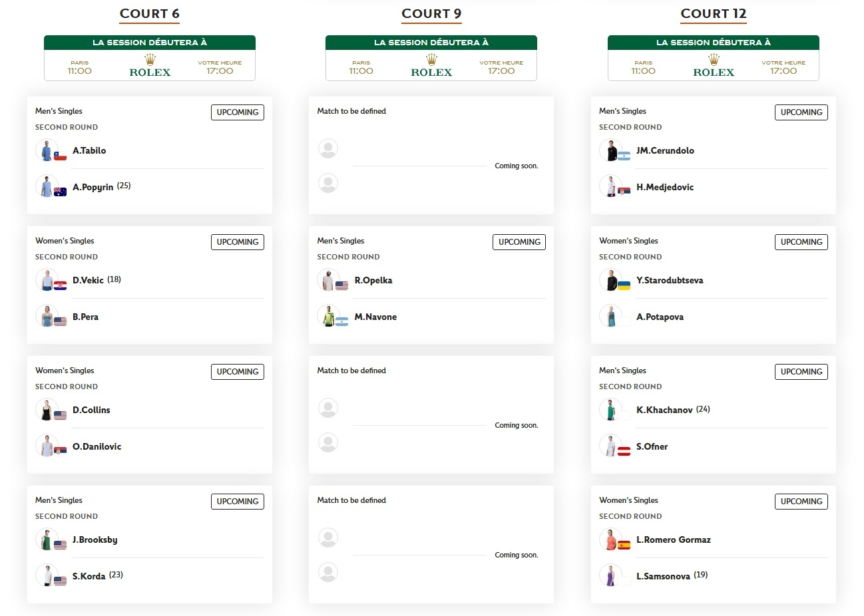Click A.Popyrin's player photo
The image size is (864, 616).
point(47,186)
